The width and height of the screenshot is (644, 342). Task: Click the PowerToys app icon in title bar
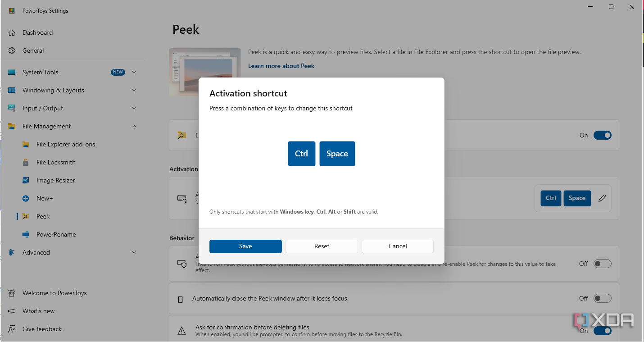tap(12, 10)
